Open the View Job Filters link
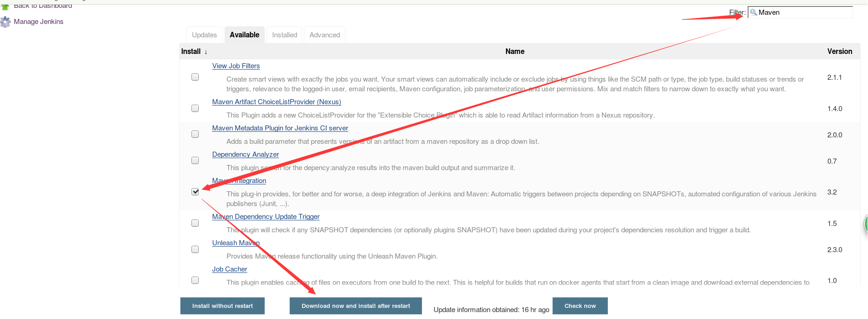 pos(236,66)
